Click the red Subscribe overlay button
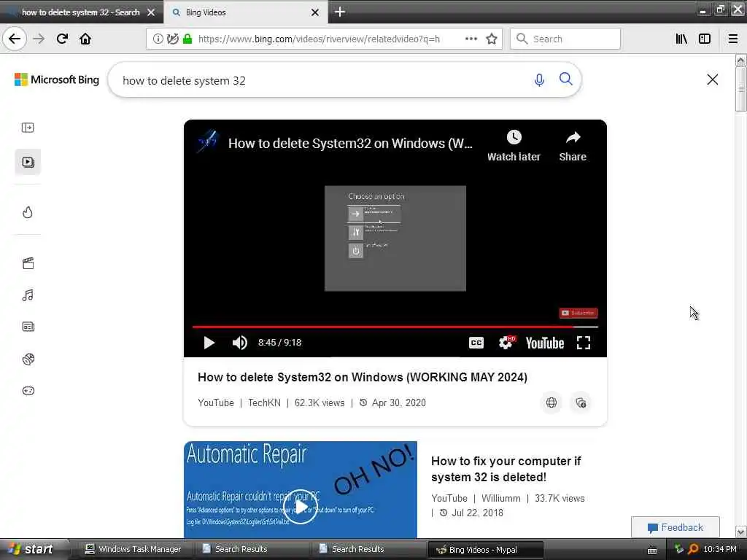Screen dimensions: 747x560 pos(578,313)
